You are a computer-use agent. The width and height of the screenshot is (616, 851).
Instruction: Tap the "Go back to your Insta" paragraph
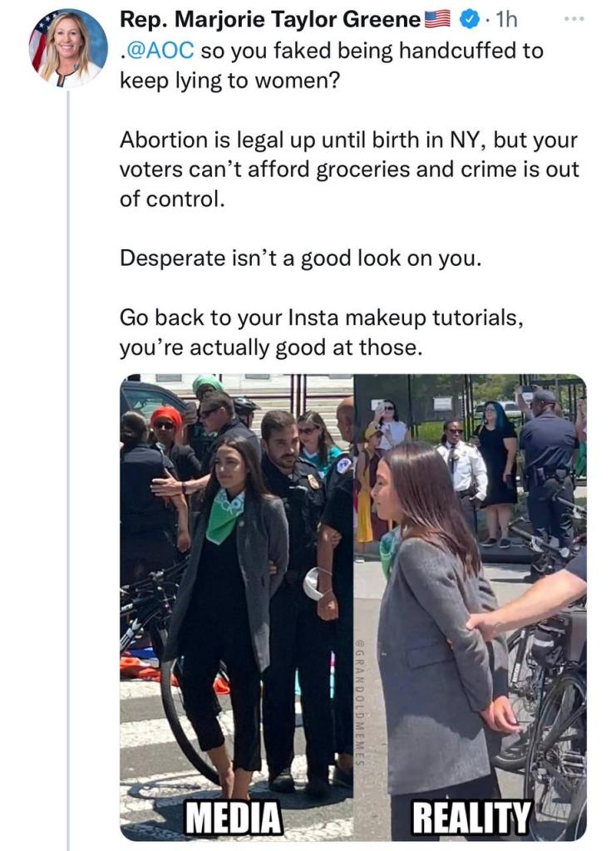coord(322,332)
